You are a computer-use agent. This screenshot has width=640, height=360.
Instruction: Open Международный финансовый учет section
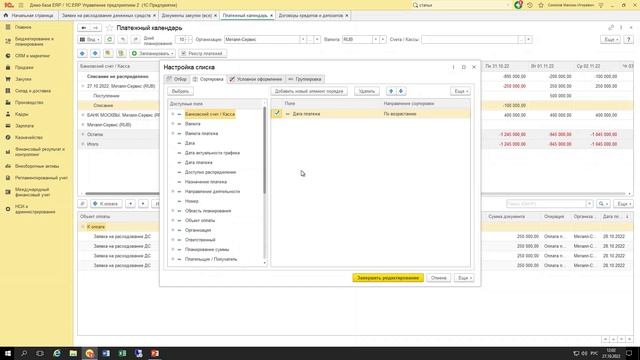point(32,192)
